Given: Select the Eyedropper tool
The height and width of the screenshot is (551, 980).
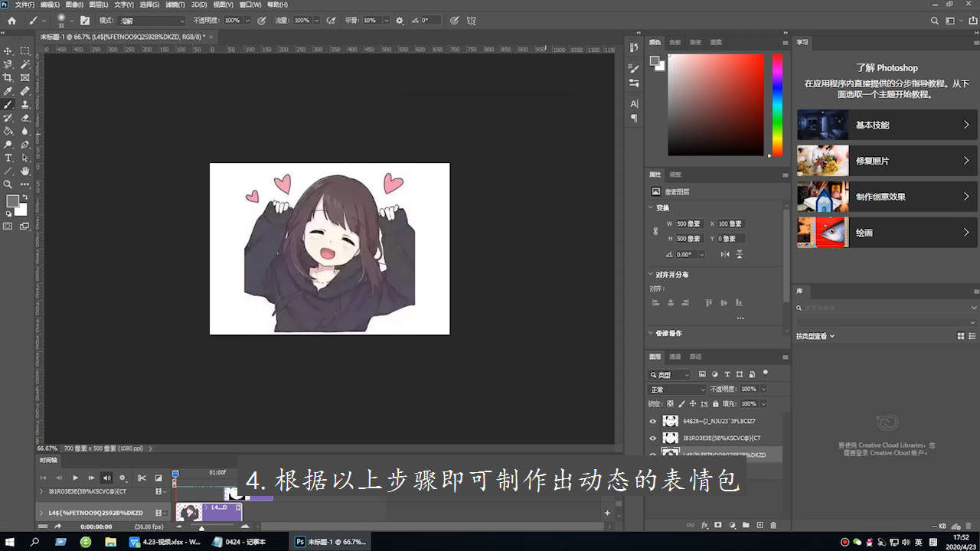Looking at the screenshot, I should point(8,91).
